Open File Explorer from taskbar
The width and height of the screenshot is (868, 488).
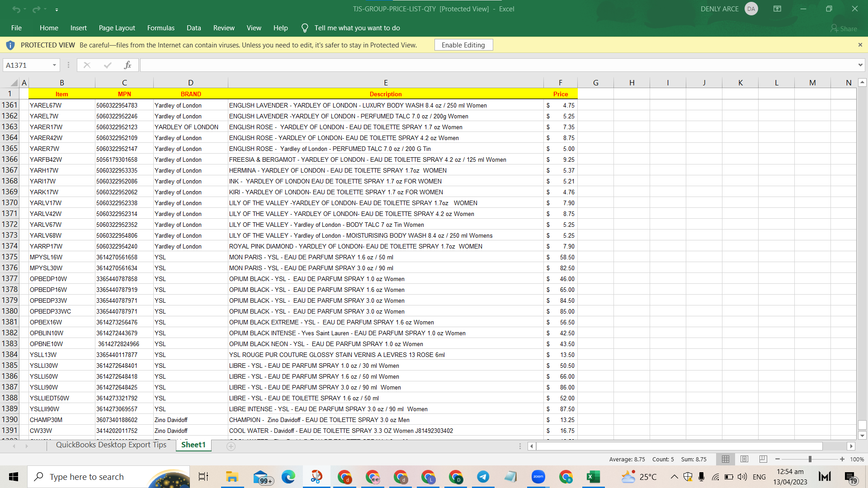click(232, 477)
